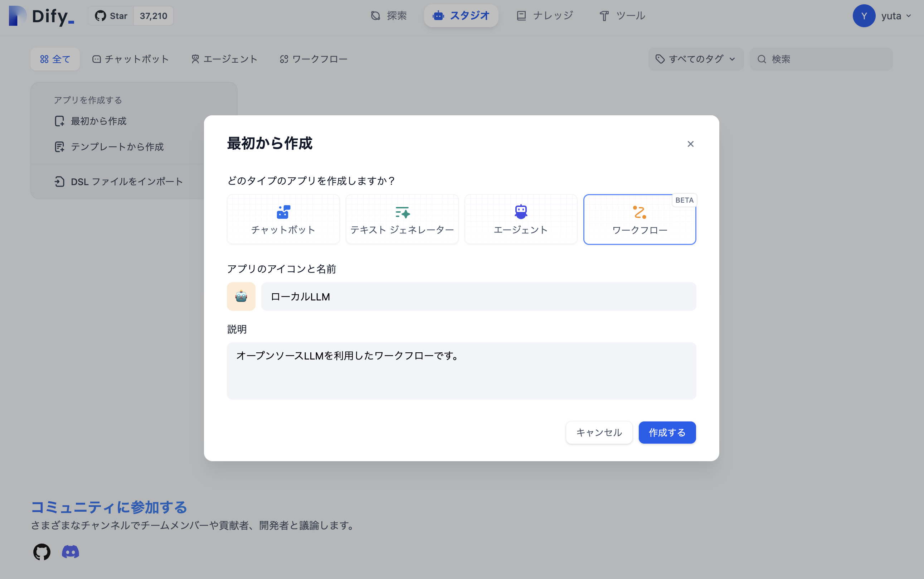Click the robot emoji app icon picker
This screenshot has height=579, width=924.
click(241, 296)
